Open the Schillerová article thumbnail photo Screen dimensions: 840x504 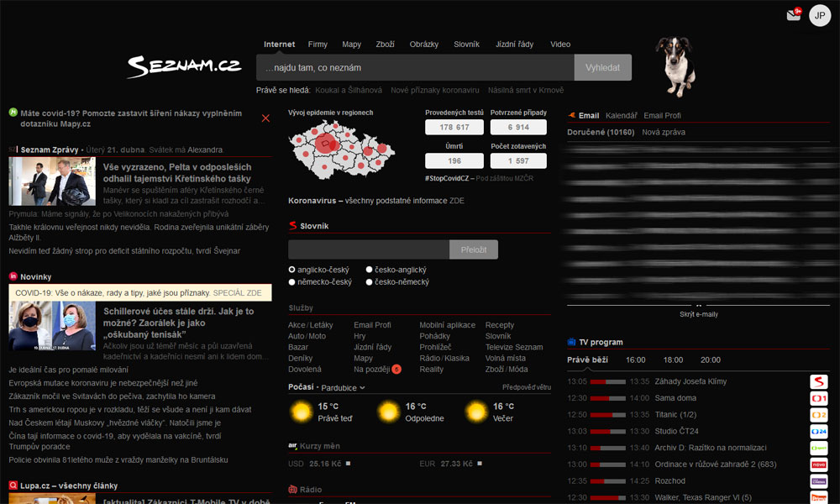[x=52, y=326]
